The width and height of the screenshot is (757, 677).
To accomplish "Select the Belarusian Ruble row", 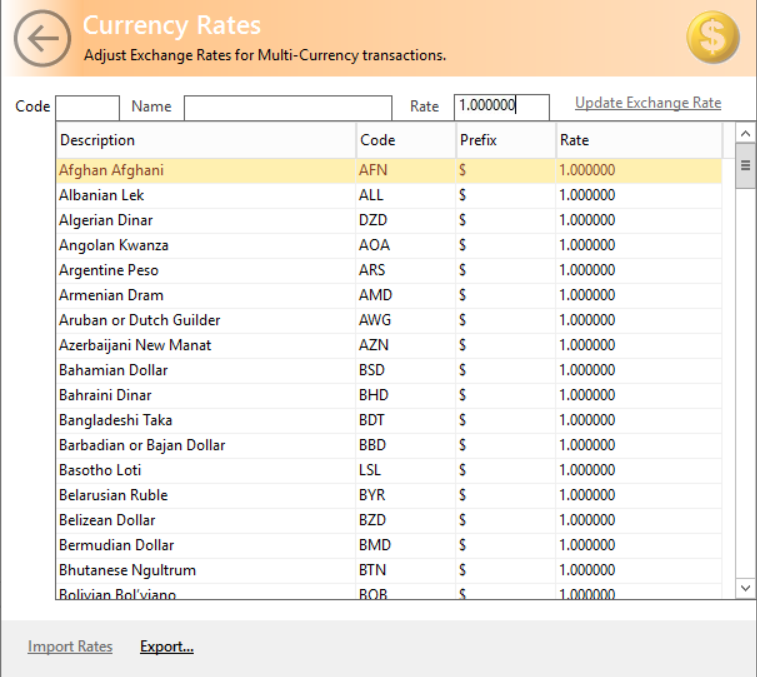I will point(389,495).
